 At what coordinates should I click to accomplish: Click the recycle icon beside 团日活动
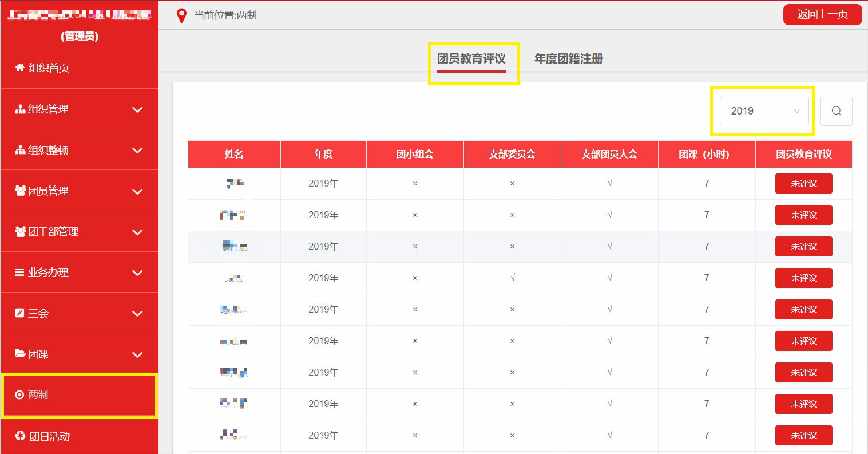pyautogui.click(x=20, y=436)
